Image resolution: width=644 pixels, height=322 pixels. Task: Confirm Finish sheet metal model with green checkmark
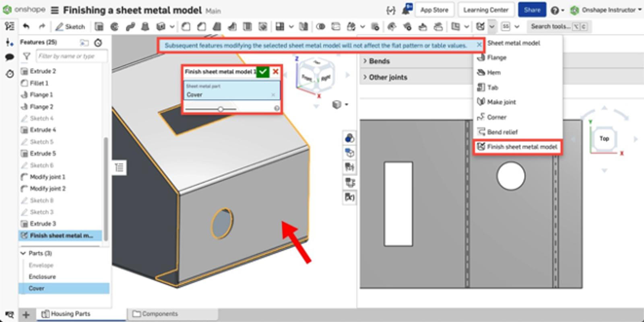(263, 72)
